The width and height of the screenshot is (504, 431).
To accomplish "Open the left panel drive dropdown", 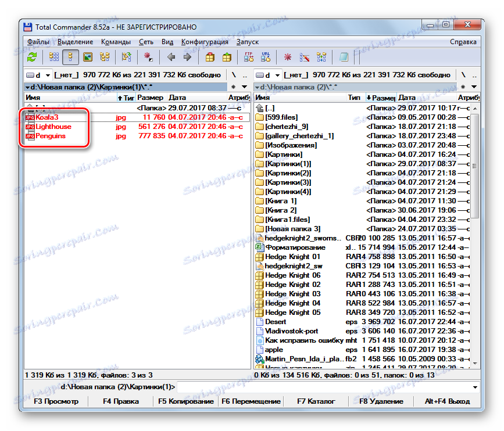I will coord(38,75).
